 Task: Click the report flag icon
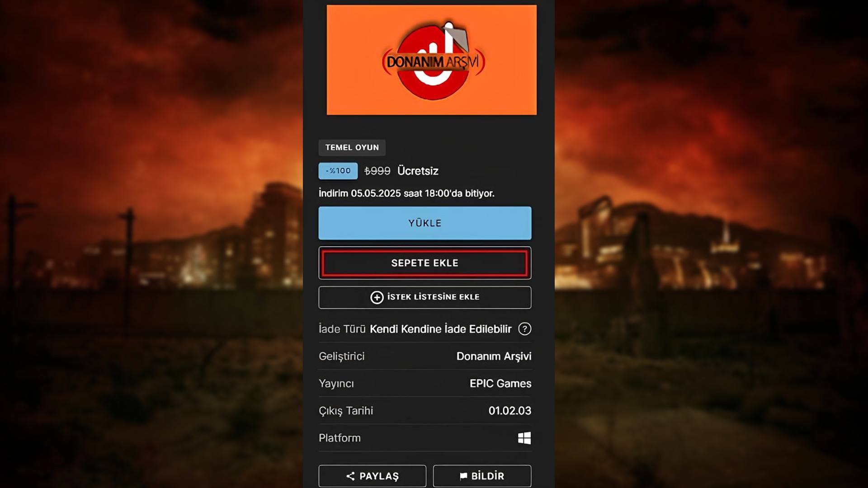point(463,476)
